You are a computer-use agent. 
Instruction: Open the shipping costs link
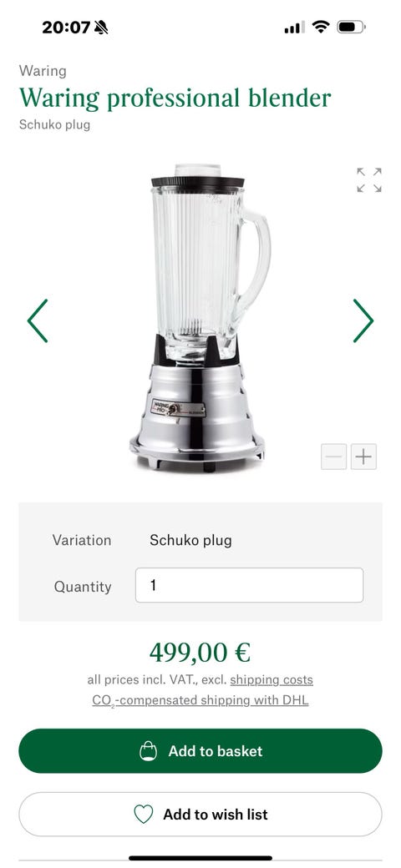click(x=272, y=679)
